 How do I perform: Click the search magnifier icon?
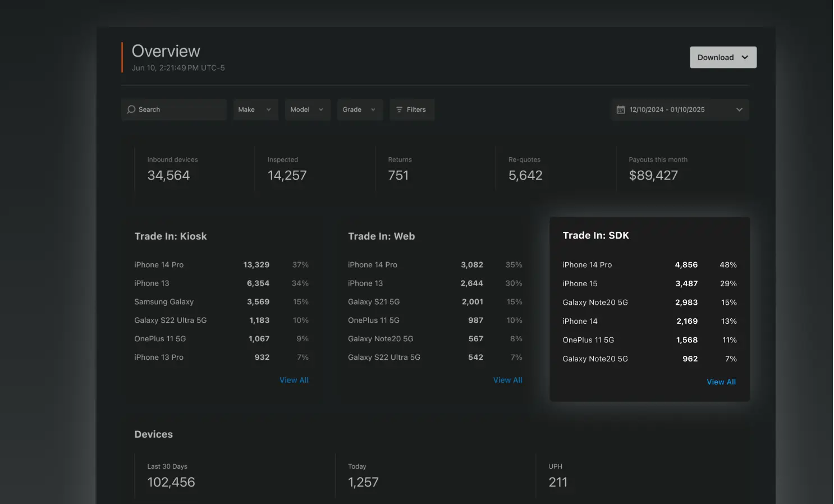tap(131, 109)
